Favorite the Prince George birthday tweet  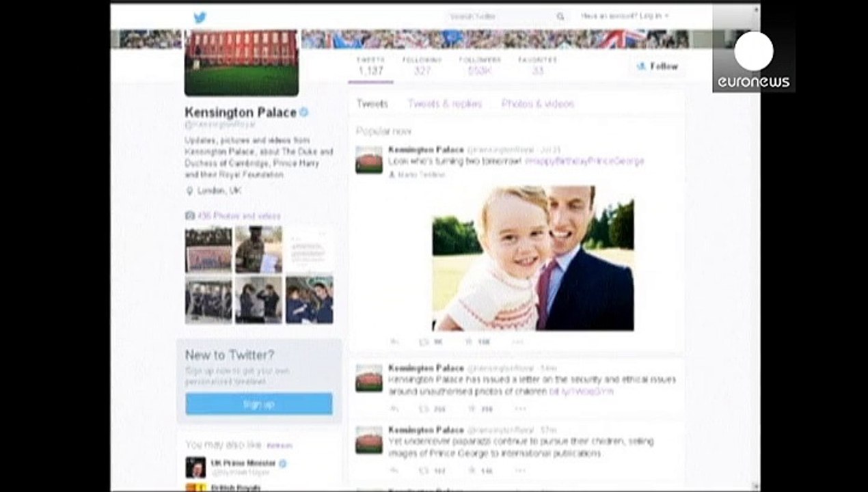pyautogui.click(x=469, y=341)
